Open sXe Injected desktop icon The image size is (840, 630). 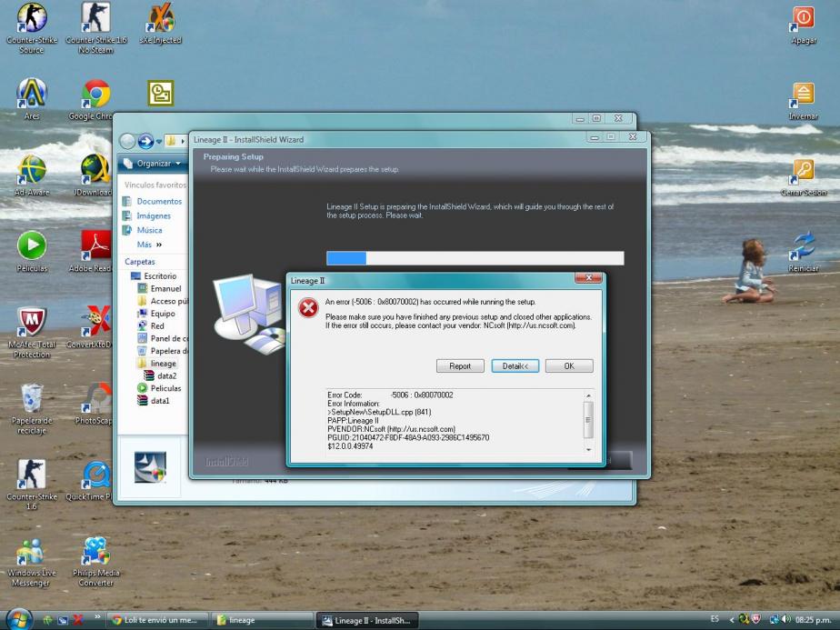coord(160,24)
